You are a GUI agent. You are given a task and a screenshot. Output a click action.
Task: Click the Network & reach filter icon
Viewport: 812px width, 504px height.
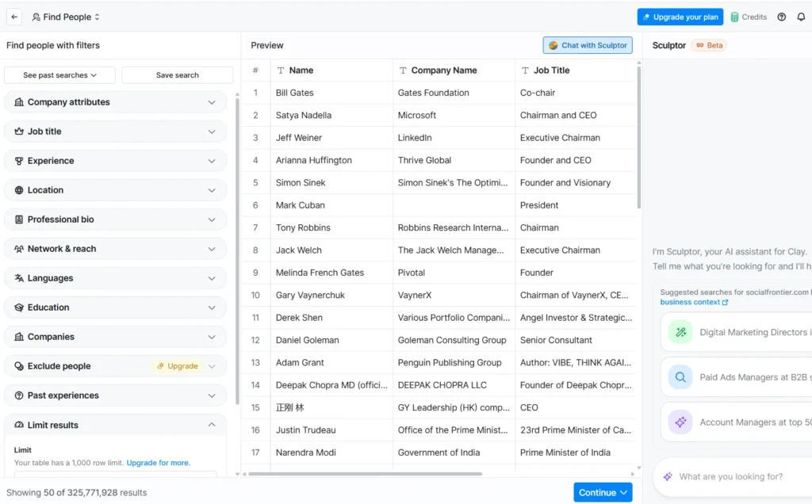[20, 249]
